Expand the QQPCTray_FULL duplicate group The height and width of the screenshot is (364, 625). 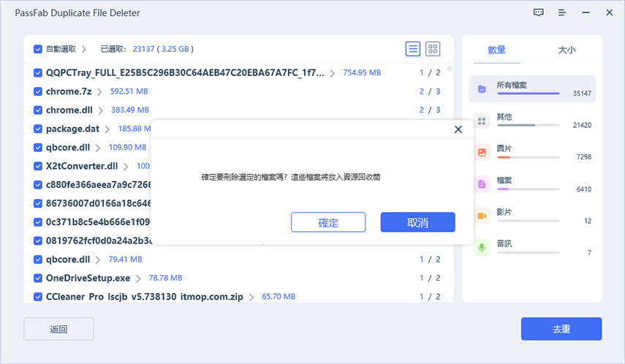(x=332, y=73)
